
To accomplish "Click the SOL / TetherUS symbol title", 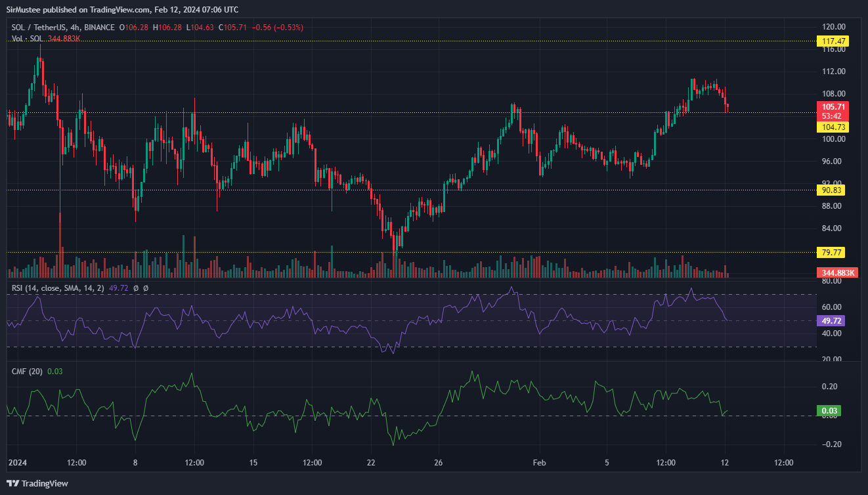I will (x=39, y=28).
